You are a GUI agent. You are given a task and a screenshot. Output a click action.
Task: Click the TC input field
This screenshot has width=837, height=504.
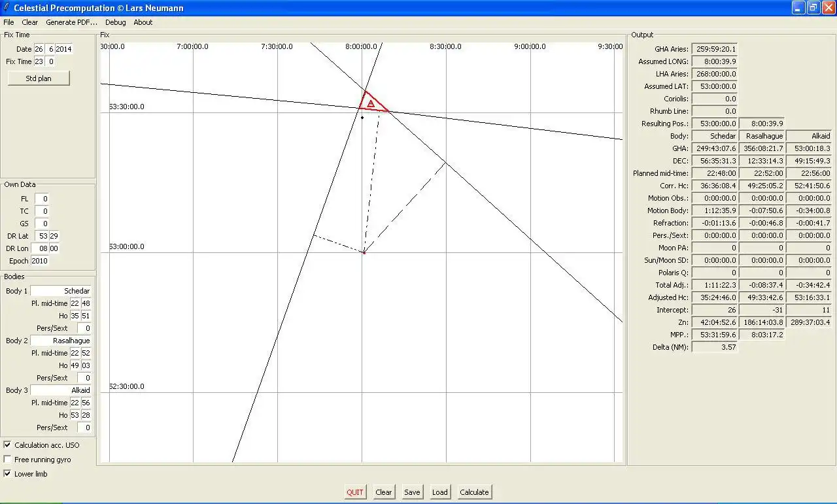coord(42,211)
